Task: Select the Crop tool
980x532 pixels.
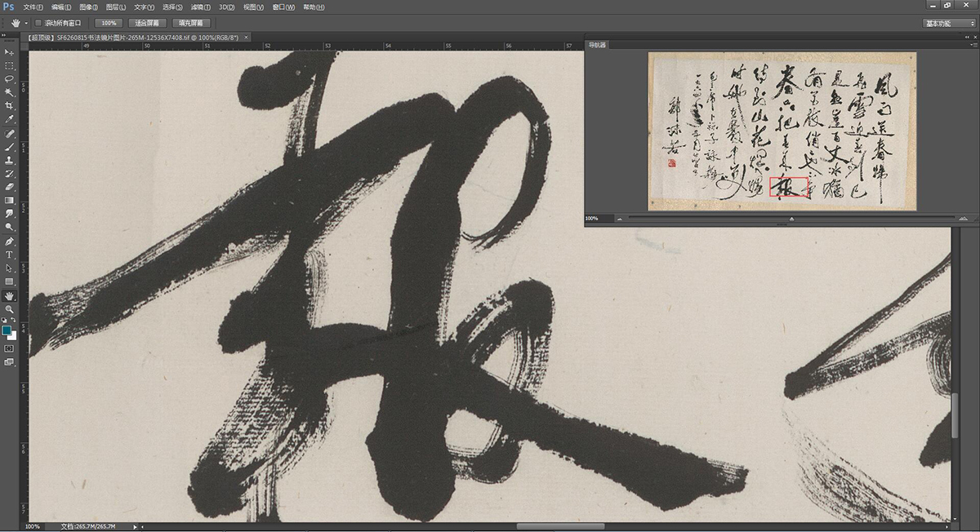Action: 9,106
